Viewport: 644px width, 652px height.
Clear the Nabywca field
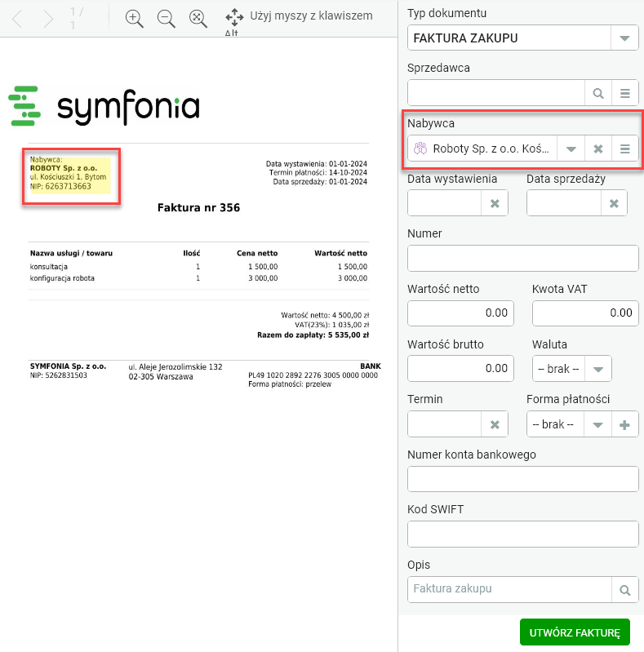[x=597, y=149]
